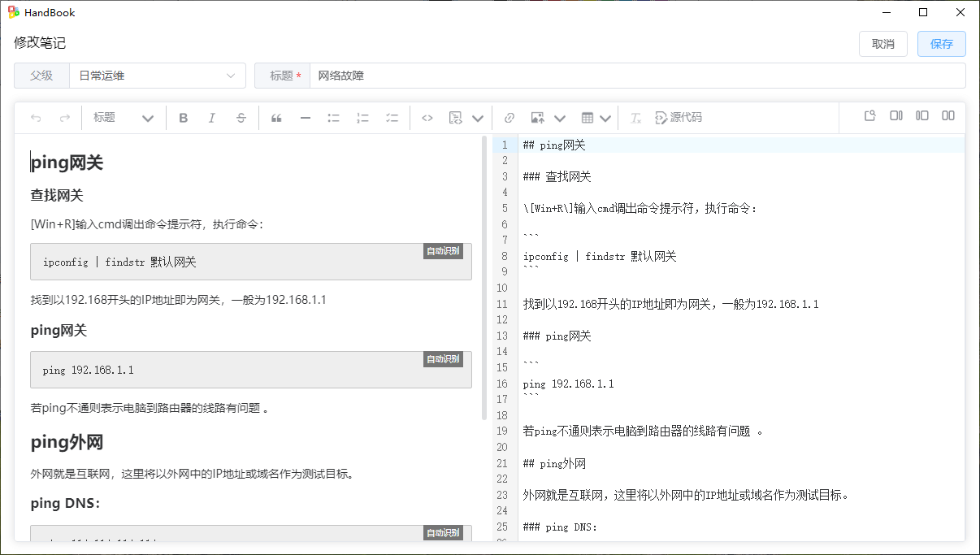Insert a task checklist
The height and width of the screenshot is (555, 980).
(x=392, y=118)
